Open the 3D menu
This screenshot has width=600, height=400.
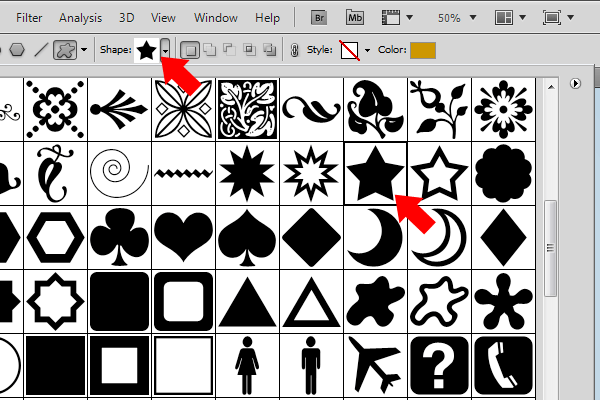click(127, 18)
